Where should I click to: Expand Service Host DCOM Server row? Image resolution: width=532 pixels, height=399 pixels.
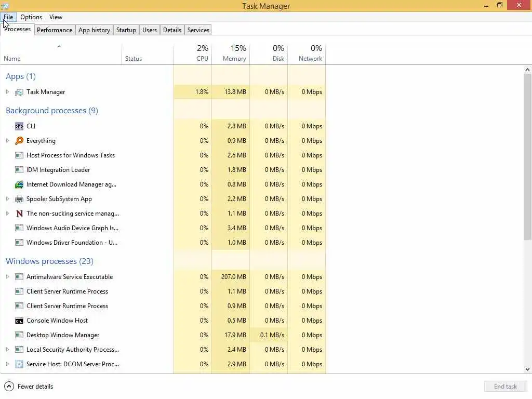click(7, 364)
